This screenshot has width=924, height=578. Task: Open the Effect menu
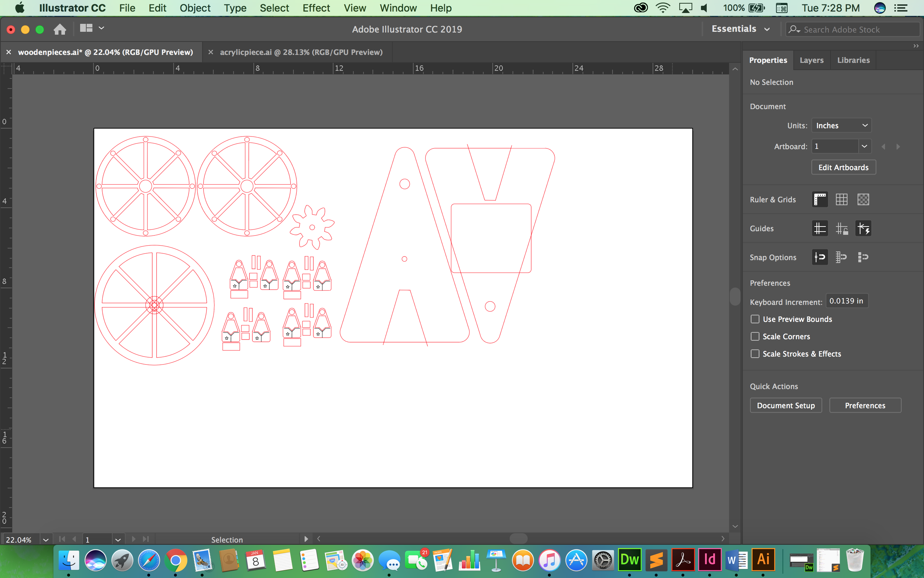pos(316,8)
